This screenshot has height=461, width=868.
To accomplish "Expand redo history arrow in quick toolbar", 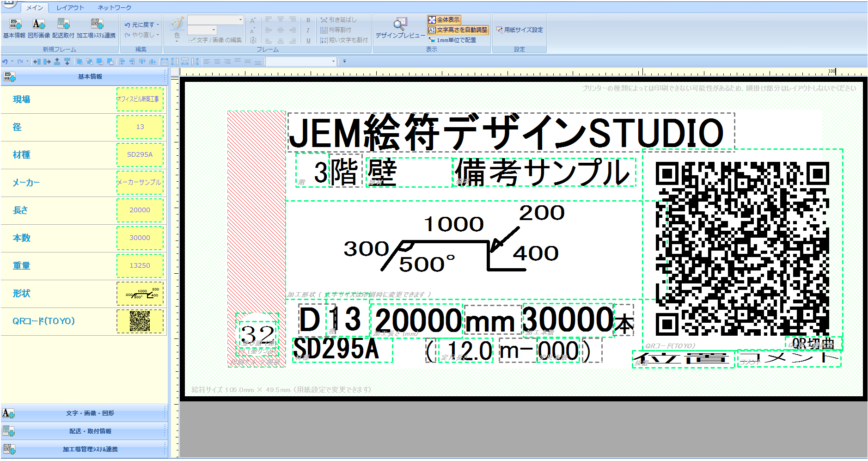I will 27,61.
